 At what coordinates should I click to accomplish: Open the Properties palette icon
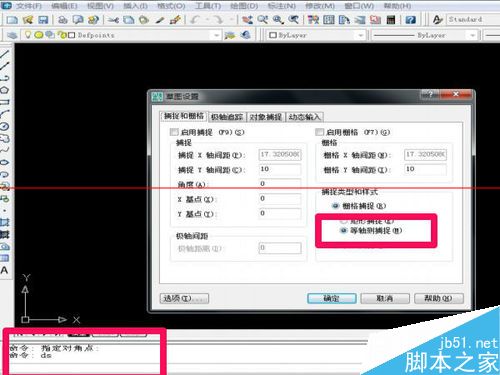point(313,20)
